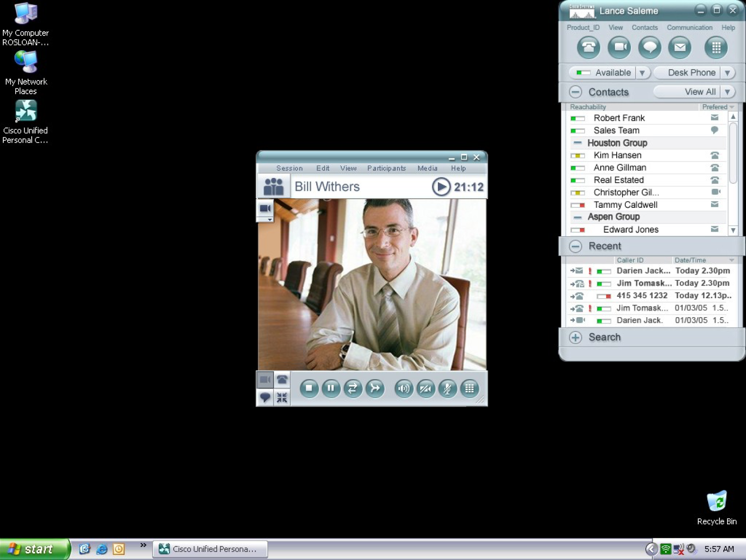This screenshot has width=746, height=560.
Task: Toggle video mode at the video window's bottom-left
Action: click(x=265, y=379)
